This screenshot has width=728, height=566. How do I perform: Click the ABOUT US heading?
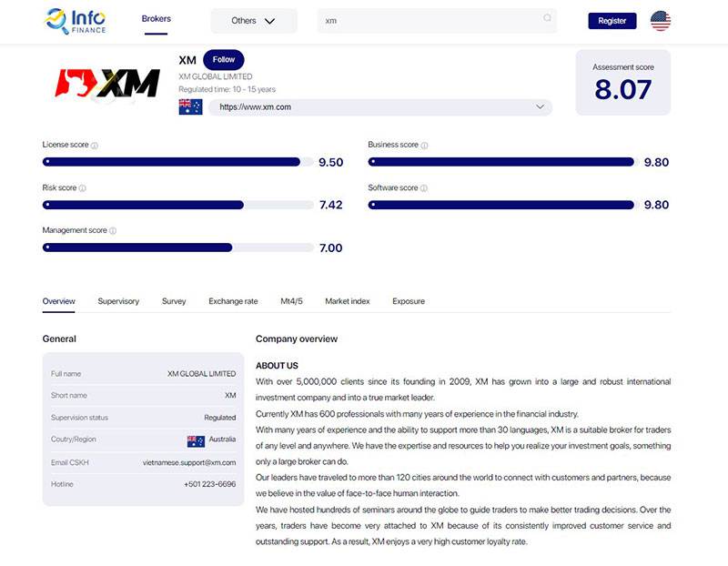[277, 366]
